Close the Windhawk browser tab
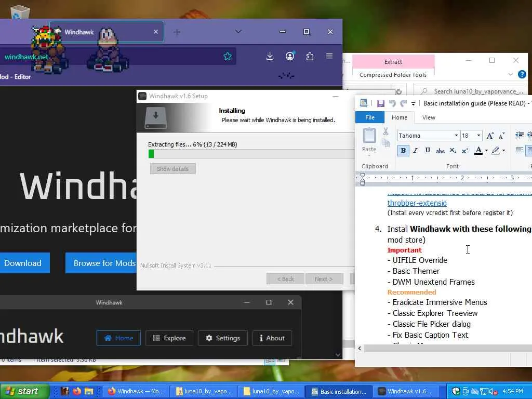 click(x=156, y=32)
